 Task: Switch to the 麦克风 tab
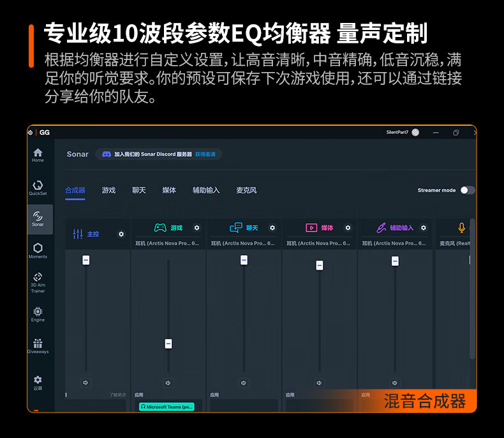(246, 190)
